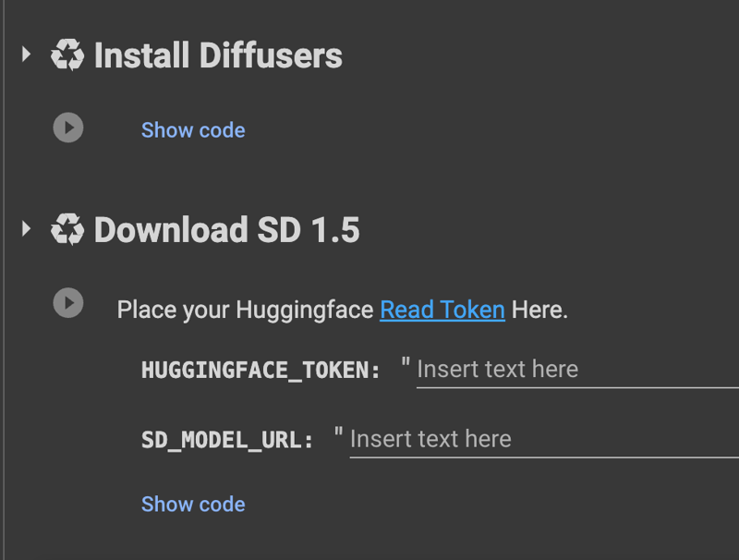Open the Read Token hyperlink
Image resolution: width=739 pixels, height=560 pixels.
[442, 310]
